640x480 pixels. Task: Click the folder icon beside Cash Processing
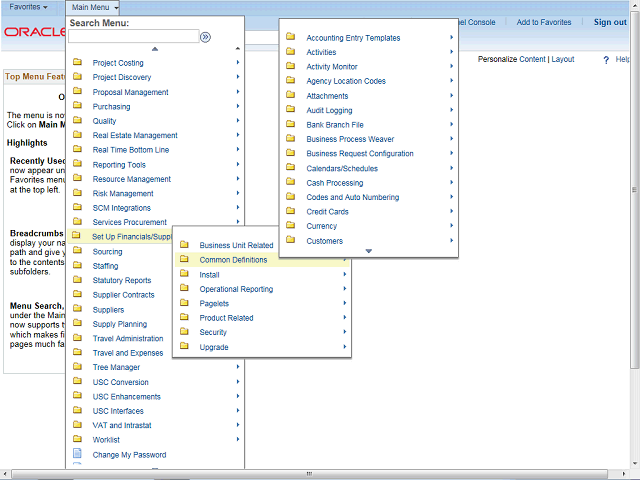[x=291, y=182]
